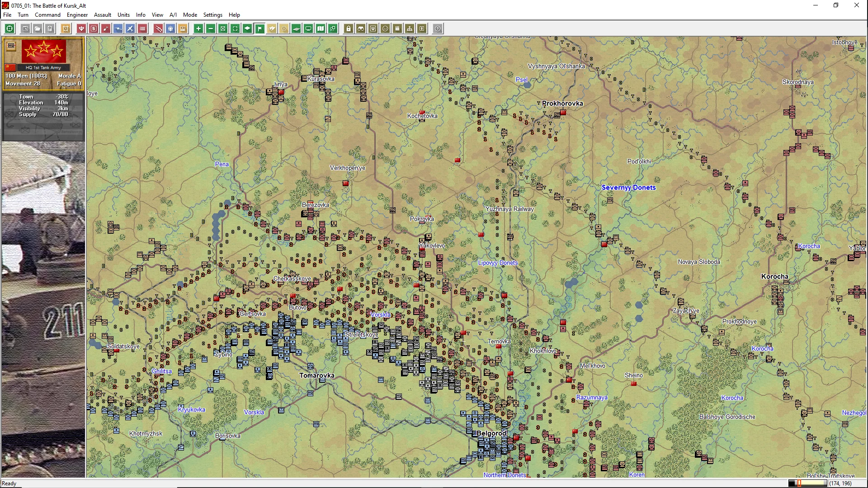This screenshot has height=488, width=868.
Task: Open the Command menu
Action: tap(47, 15)
